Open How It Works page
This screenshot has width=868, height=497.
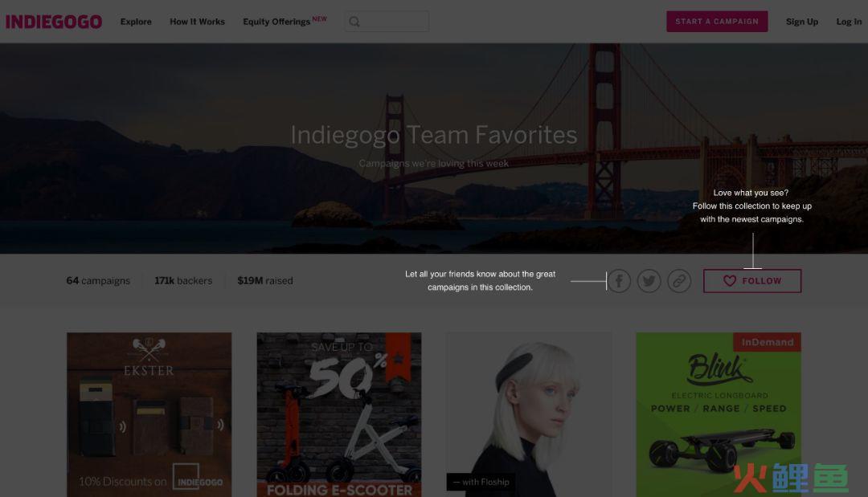coord(197,22)
